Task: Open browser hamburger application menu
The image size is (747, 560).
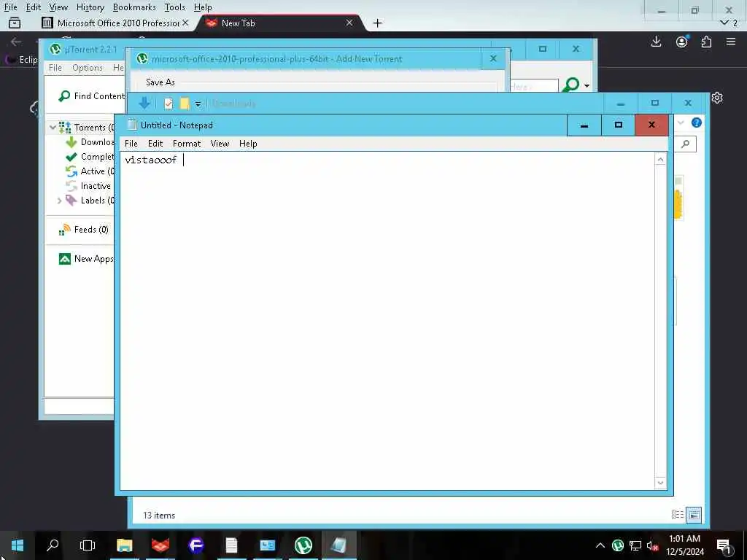Action: 731,42
